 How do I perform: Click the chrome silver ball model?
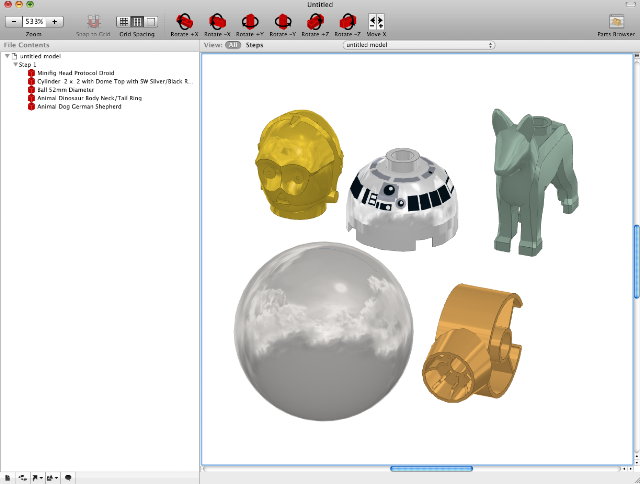coord(323,331)
